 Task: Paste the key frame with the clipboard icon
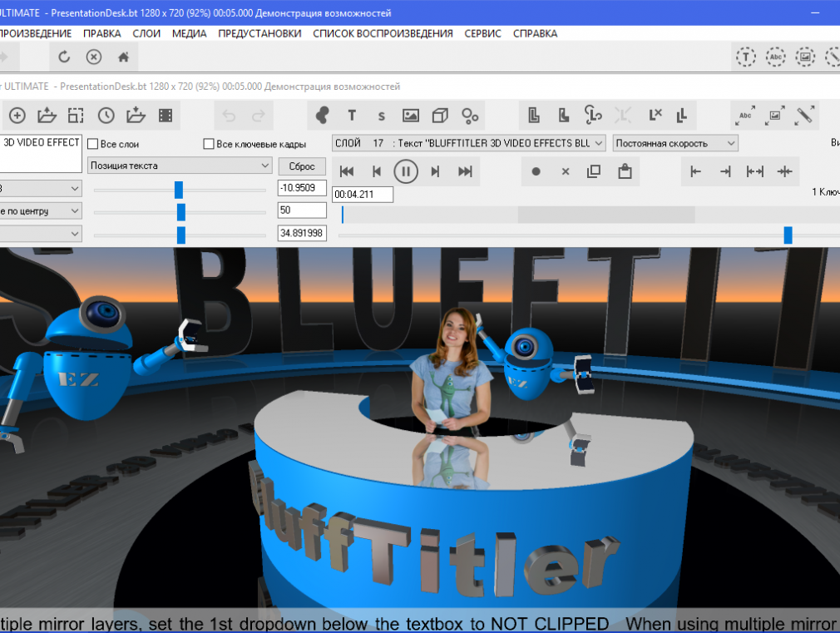click(625, 171)
